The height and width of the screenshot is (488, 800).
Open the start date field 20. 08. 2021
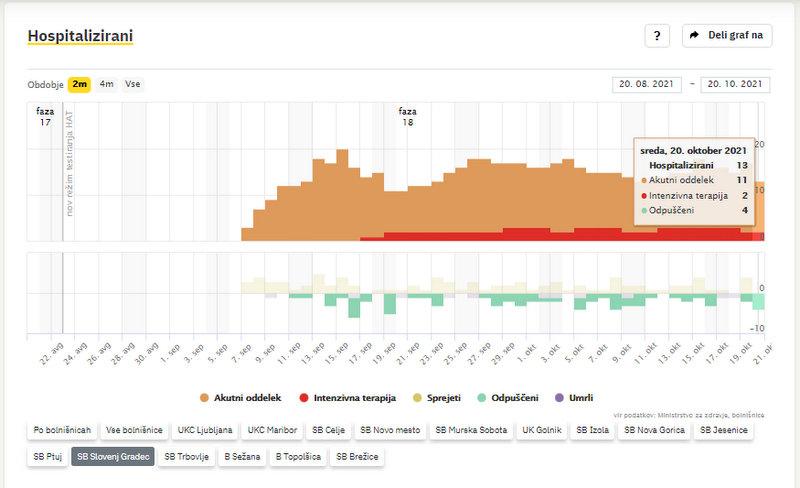646,84
